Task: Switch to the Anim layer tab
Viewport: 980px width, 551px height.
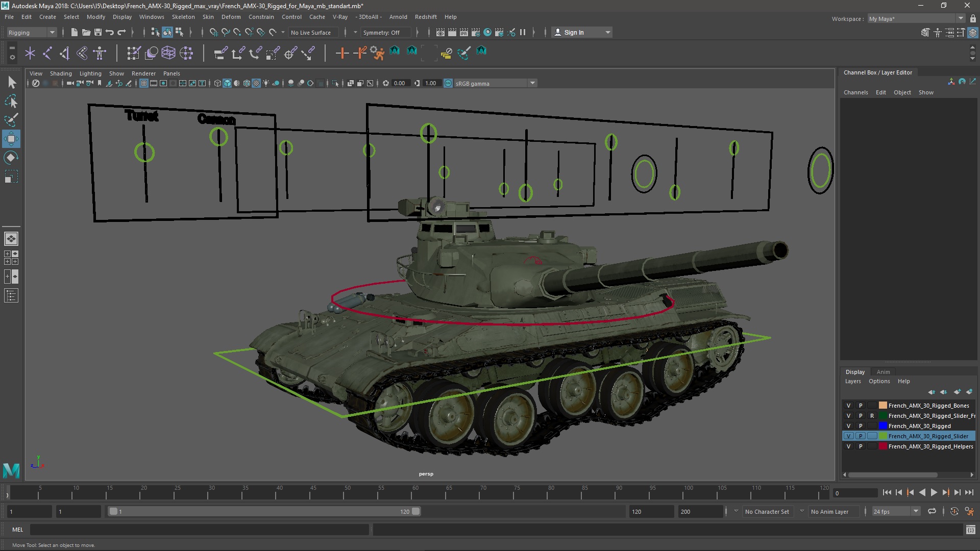Action: coord(883,372)
